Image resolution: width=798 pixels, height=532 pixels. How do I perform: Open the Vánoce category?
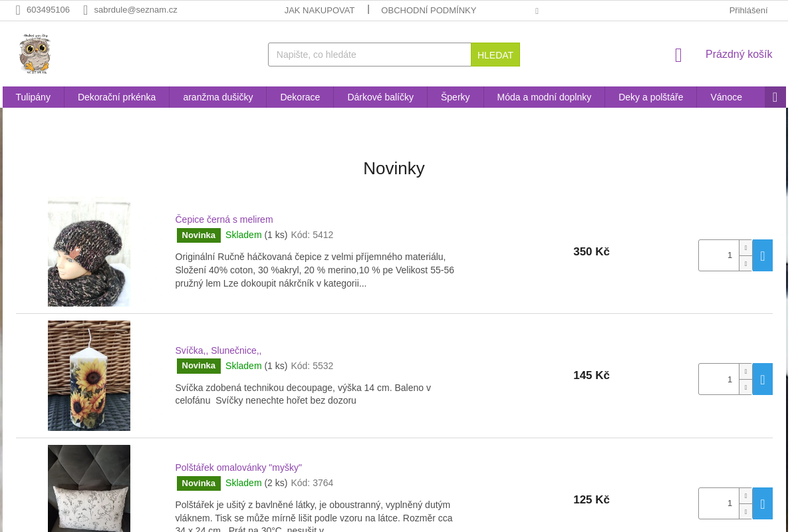pyautogui.click(x=726, y=97)
